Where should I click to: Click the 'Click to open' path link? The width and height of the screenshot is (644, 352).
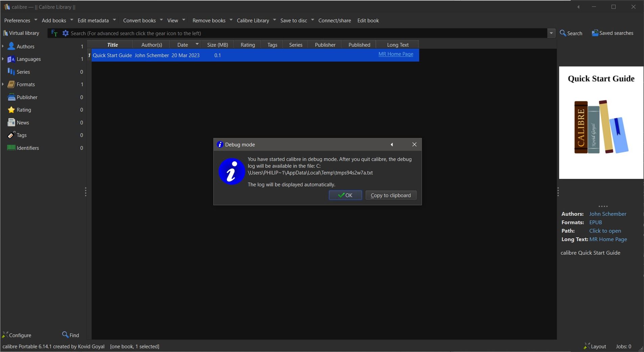click(x=605, y=231)
